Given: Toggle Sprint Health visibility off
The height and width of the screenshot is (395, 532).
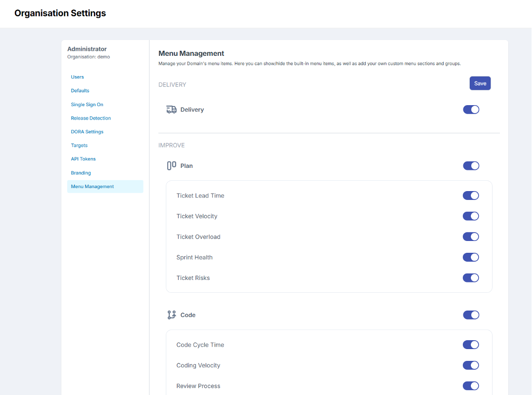Looking at the screenshot, I should (471, 257).
